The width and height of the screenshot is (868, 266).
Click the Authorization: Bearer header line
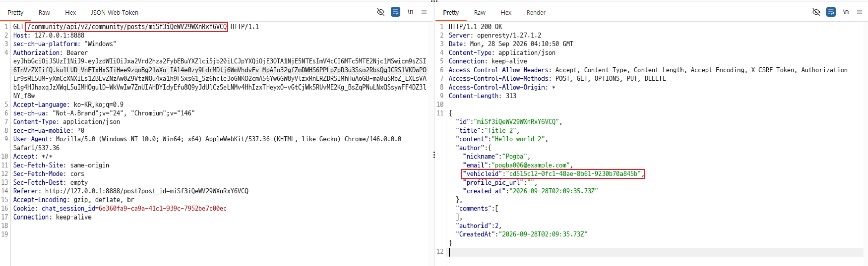[x=51, y=53]
